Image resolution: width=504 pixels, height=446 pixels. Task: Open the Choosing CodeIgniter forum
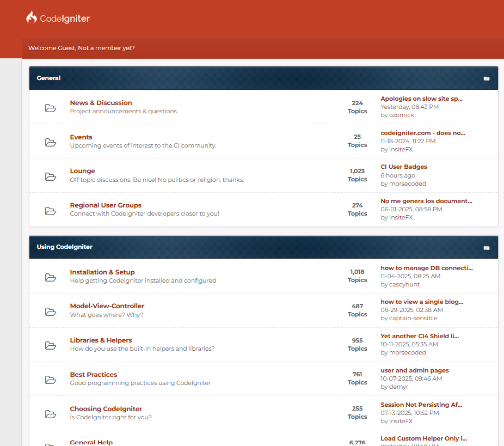[x=106, y=409]
